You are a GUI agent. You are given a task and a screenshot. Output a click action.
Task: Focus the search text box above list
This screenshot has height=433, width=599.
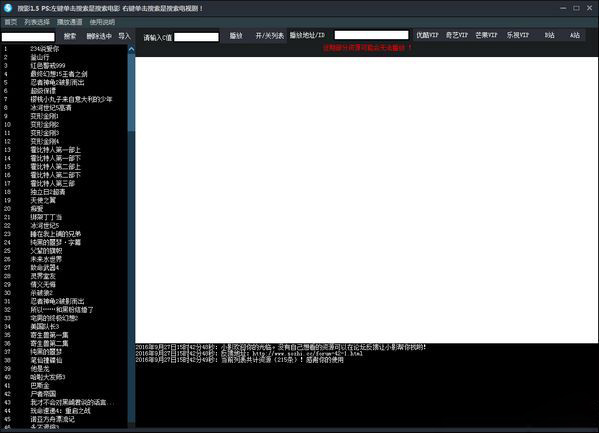point(28,37)
